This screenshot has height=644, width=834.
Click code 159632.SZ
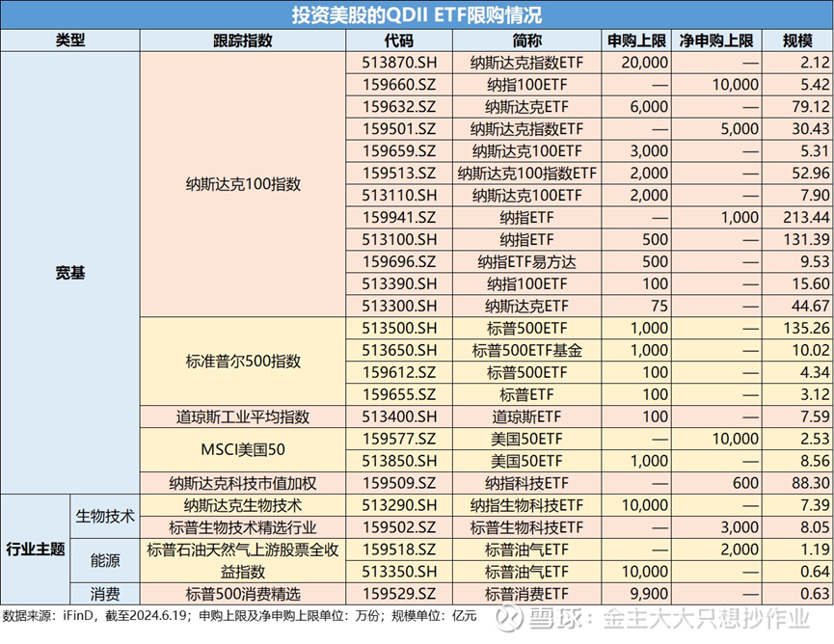399,107
